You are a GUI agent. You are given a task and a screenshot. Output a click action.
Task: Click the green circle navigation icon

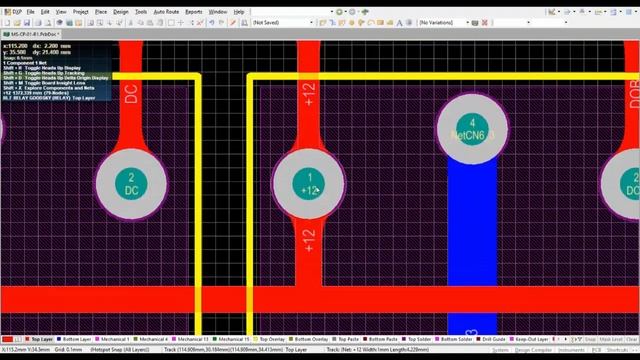tap(339, 12)
